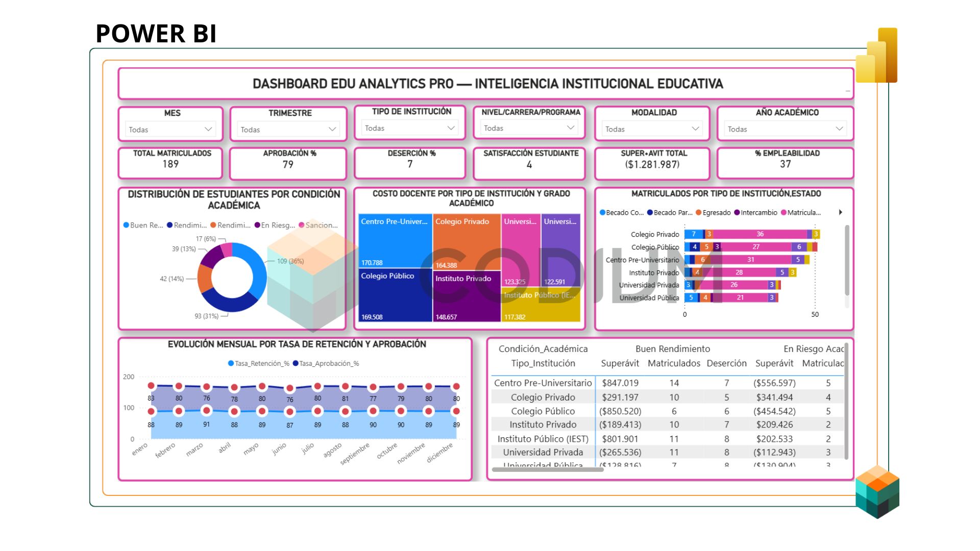
Task: Click the TOTAL MATRICULADOS card
Action: pos(170,163)
